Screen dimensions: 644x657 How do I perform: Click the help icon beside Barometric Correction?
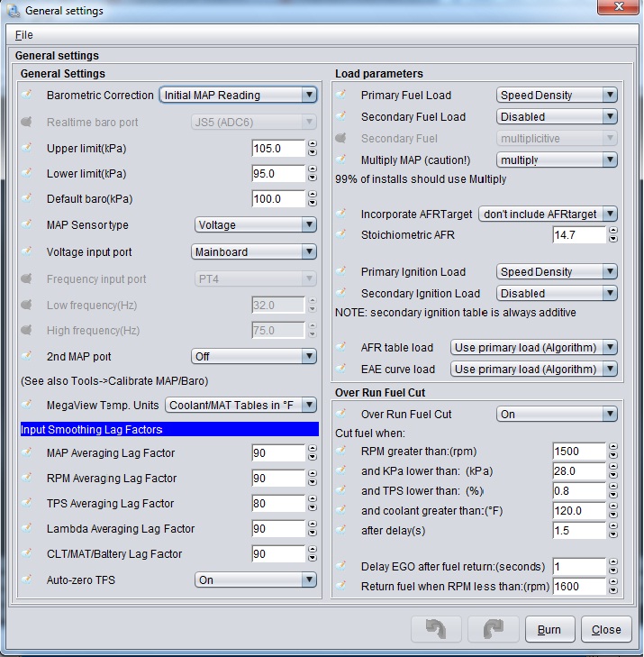coord(27,95)
